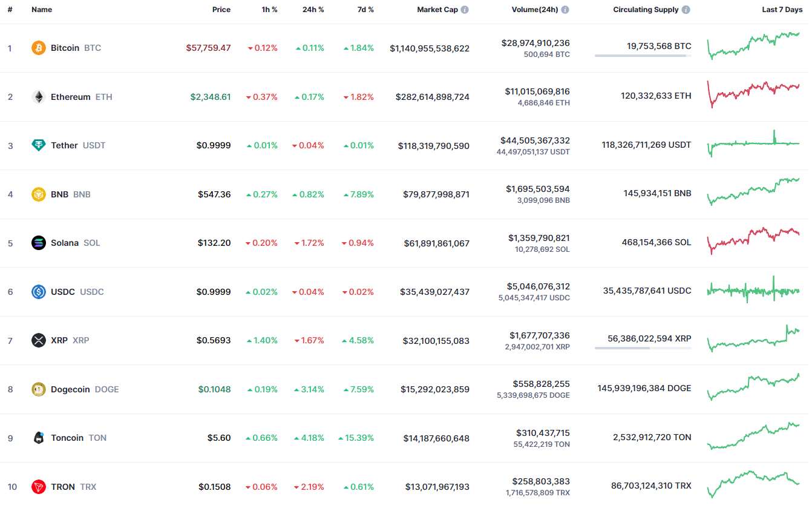Click the Tether logo icon
This screenshot has width=812, height=508.
click(x=39, y=145)
